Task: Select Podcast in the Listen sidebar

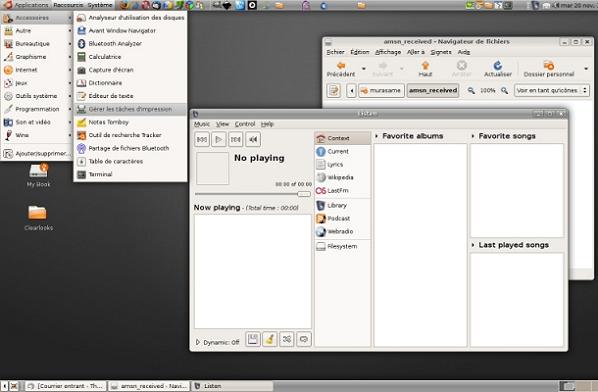Action: (342, 218)
